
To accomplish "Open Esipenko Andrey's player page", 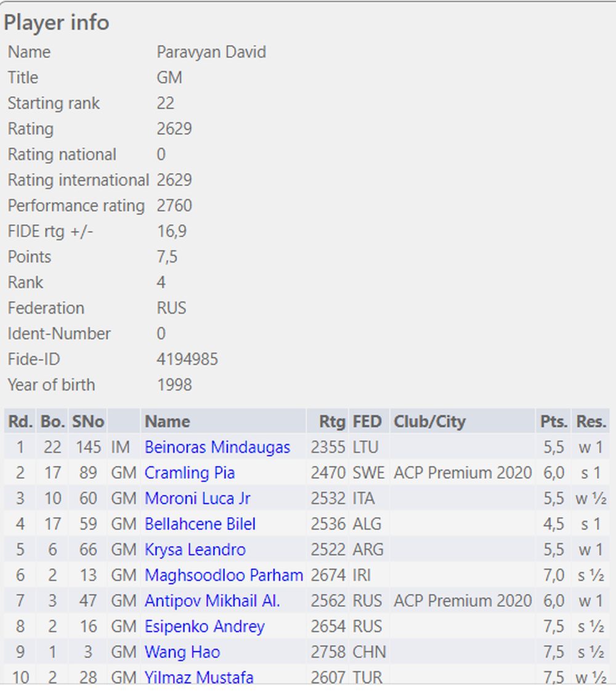I will (x=204, y=627).
